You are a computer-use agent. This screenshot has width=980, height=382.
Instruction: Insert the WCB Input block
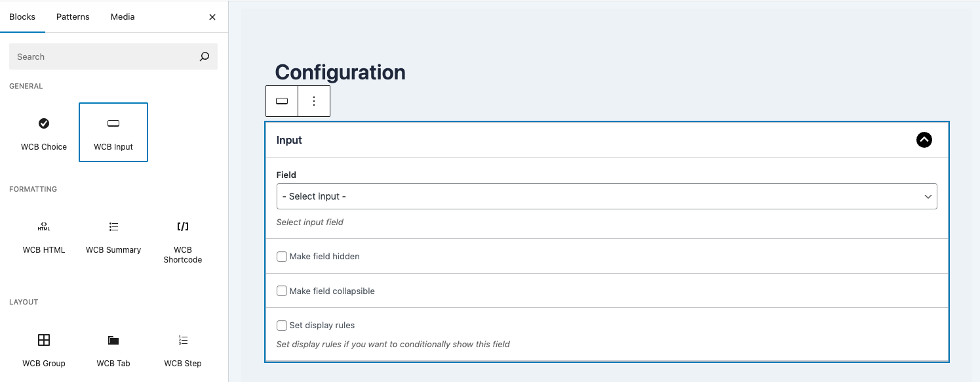pyautogui.click(x=113, y=132)
